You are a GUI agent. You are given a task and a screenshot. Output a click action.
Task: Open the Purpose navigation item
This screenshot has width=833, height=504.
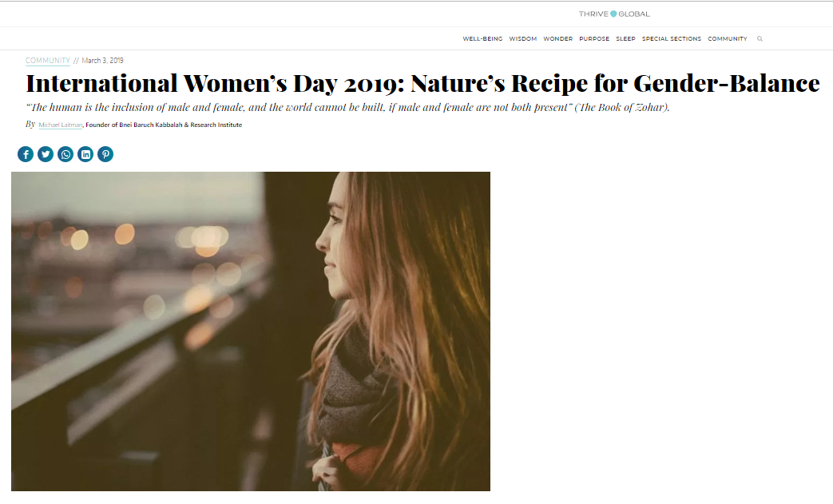[594, 38]
